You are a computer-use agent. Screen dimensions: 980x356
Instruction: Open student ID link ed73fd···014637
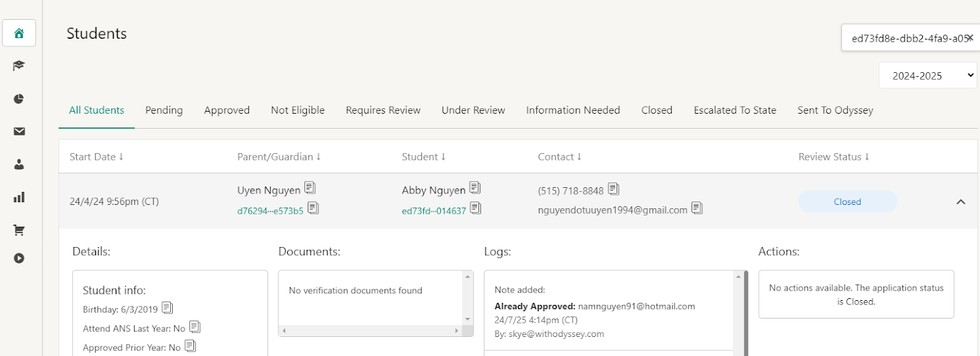click(x=434, y=211)
